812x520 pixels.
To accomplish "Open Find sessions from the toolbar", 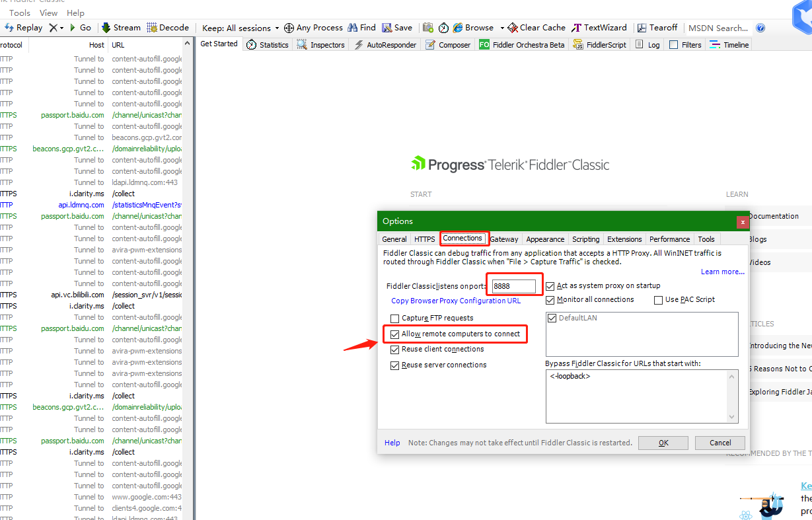I will coord(362,28).
